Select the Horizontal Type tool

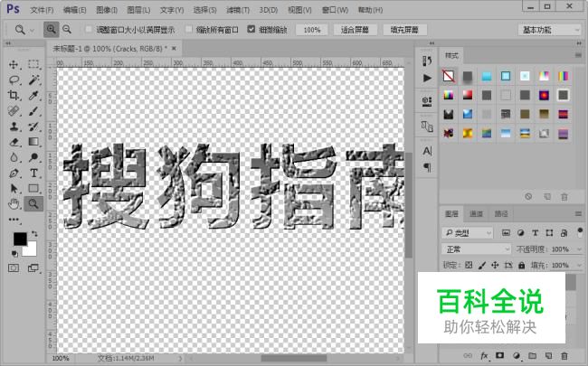click(33, 174)
